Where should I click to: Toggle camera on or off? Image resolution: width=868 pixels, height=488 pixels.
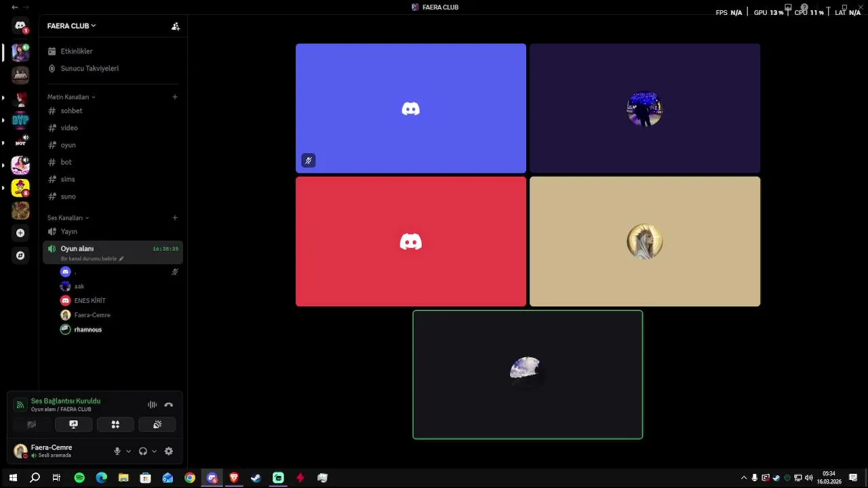click(32, 424)
